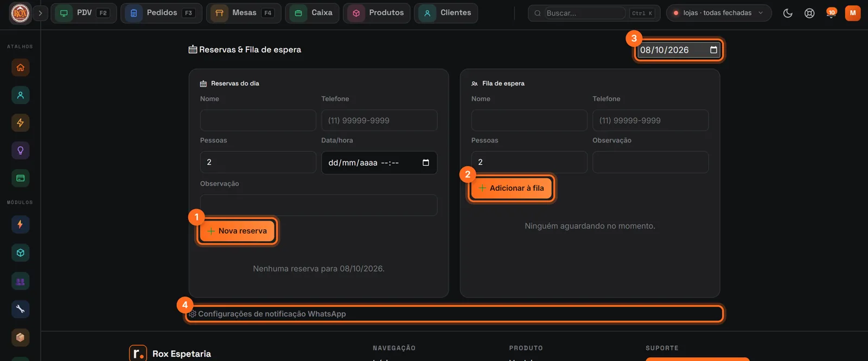Open the Produtos tab
868x361 pixels.
(376, 13)
